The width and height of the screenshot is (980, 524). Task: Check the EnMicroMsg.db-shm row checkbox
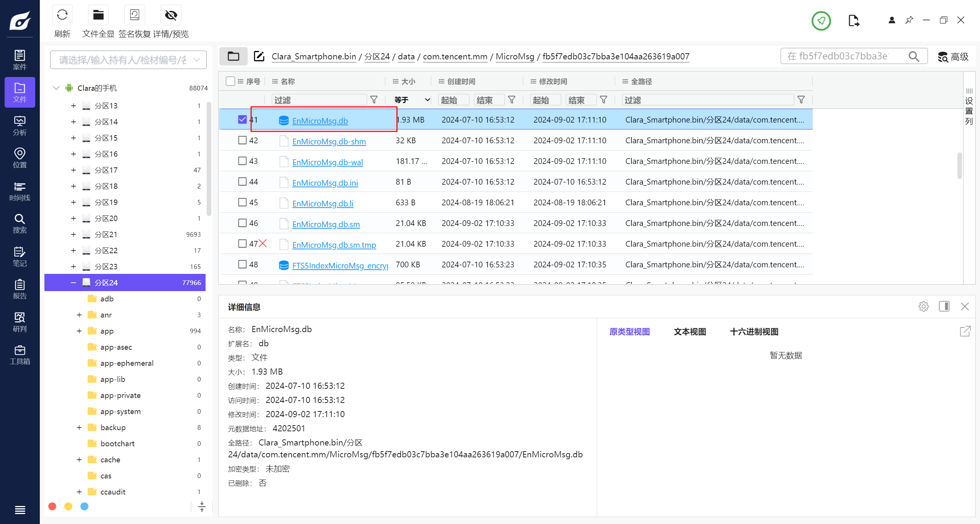coord(242,140)
